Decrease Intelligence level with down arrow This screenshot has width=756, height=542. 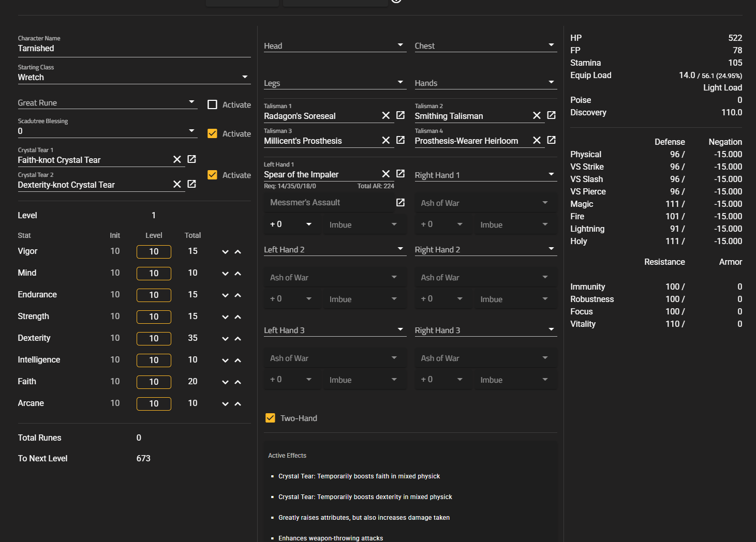pos(225,360)
